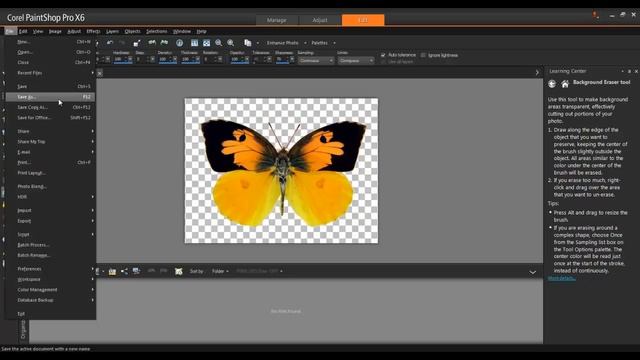
Task: Click the notification icon in the title bar
Action: click(595, 15)
